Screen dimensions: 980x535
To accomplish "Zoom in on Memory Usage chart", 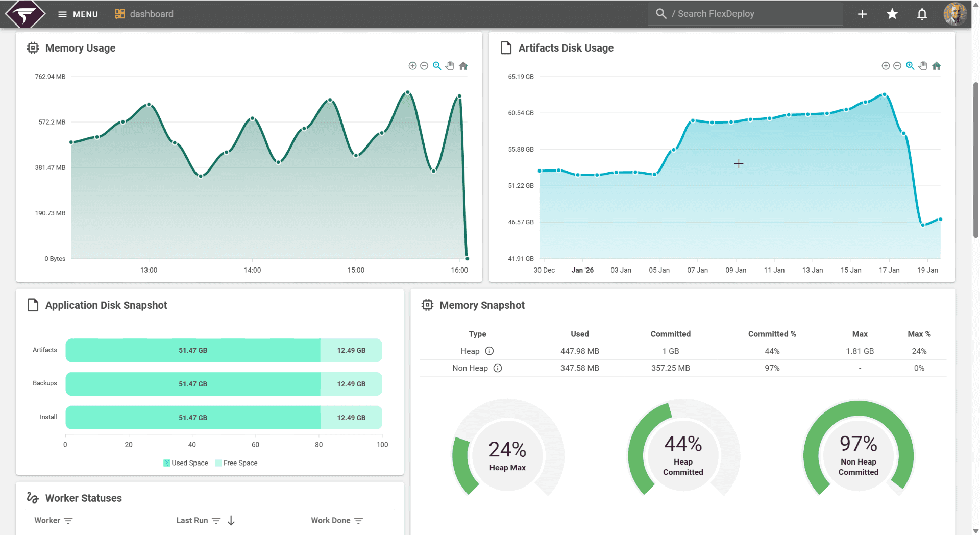I will [412, 66].
